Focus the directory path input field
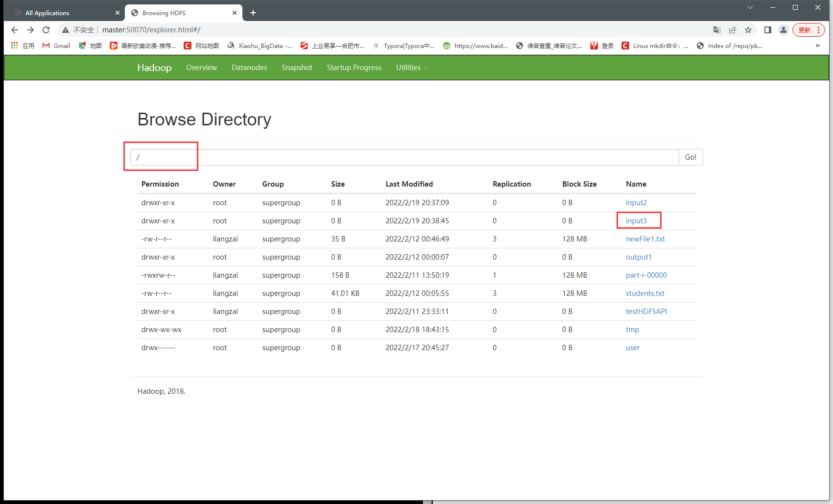833x504 pixels. [405, 157]
